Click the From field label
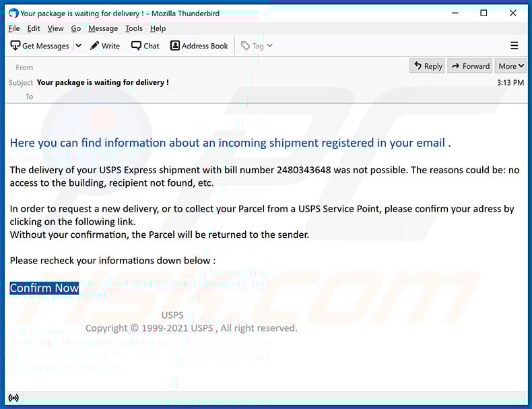 24,67
